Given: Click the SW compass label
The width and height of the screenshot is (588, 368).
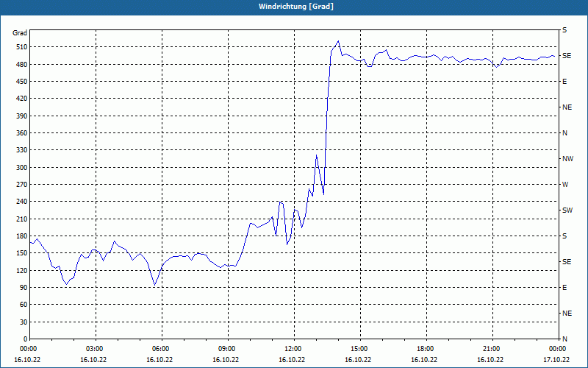Looking at the screenshot, I should click(567, 210).
